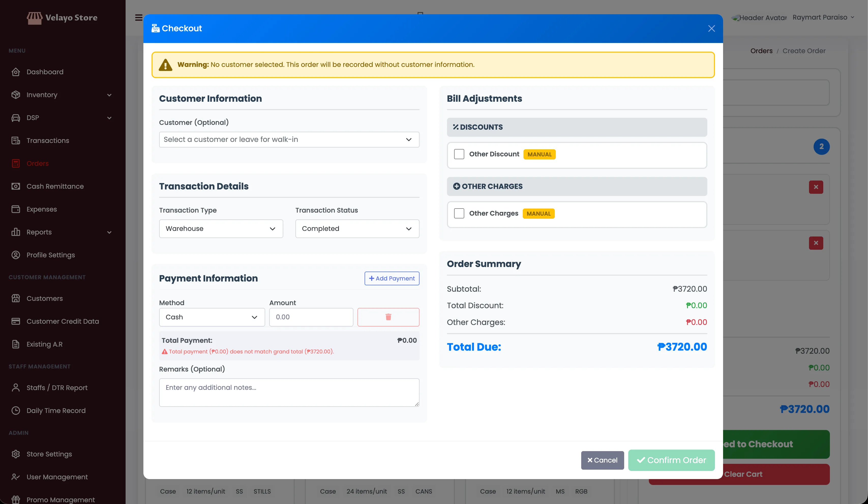The height and width of the screenshot is (504, 868).
Task: Click the DISCOUNTS section header
Action: 577,127
